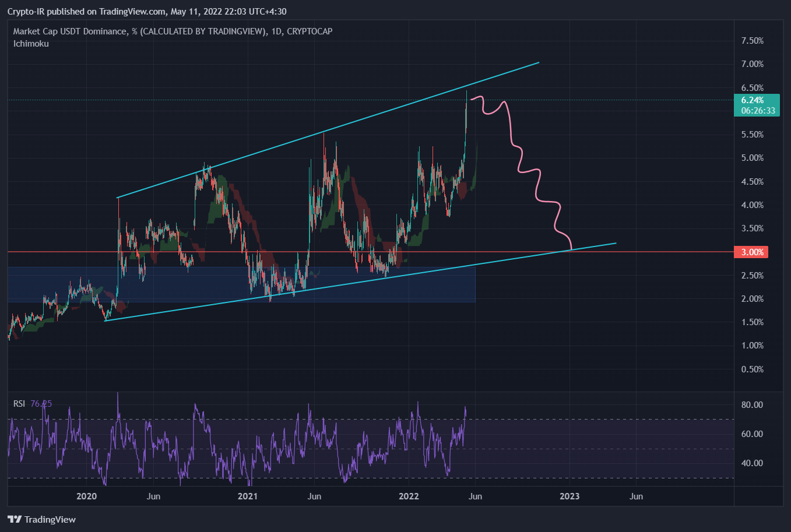Click the 4.00% price axis label
Image resolution: width=791 pixels, height=532 pixels.
click(752, 205)
